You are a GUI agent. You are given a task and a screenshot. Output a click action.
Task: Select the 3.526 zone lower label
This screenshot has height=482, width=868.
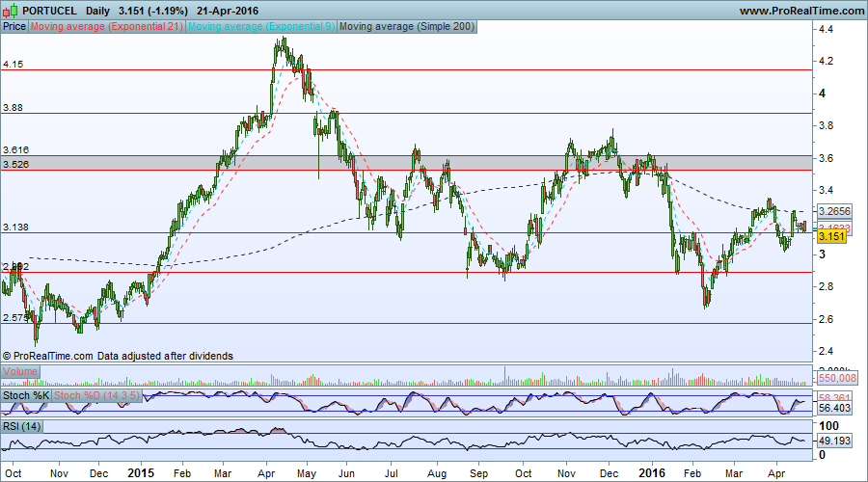15,164
